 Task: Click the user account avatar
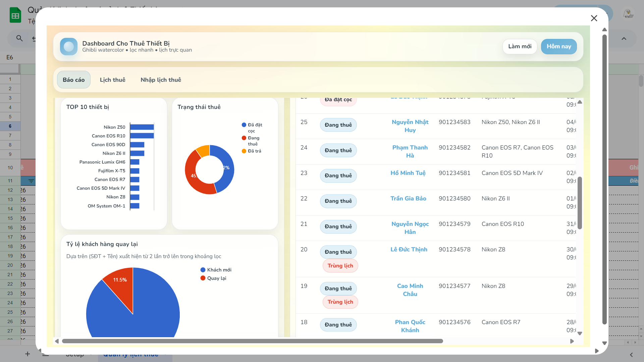tap(628, 14)
